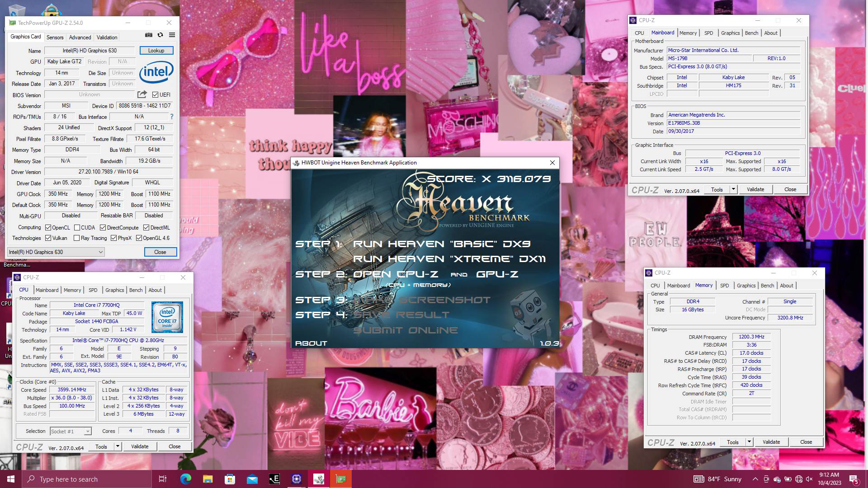Switch to Validation tab in GPU-Z

[x=107, y=38]
